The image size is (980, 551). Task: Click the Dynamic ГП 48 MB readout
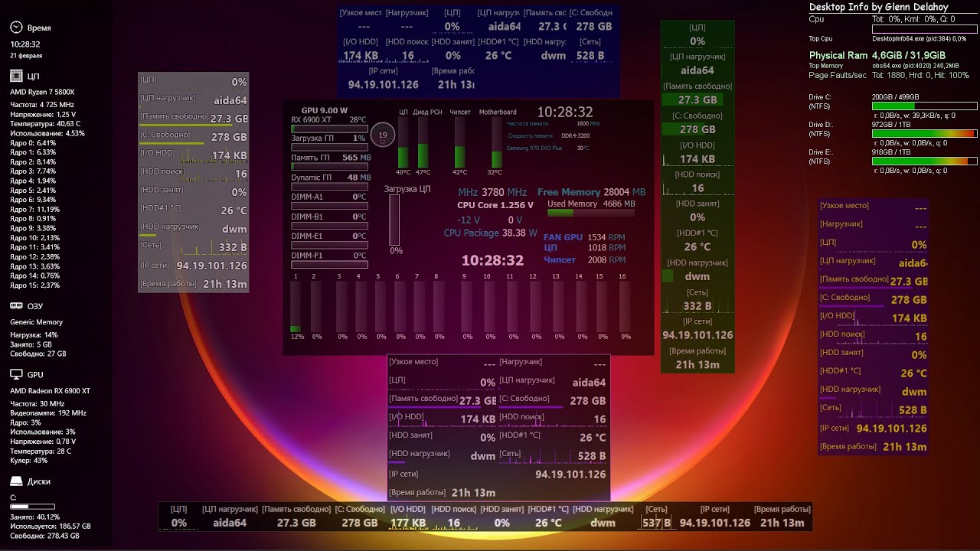331,178
